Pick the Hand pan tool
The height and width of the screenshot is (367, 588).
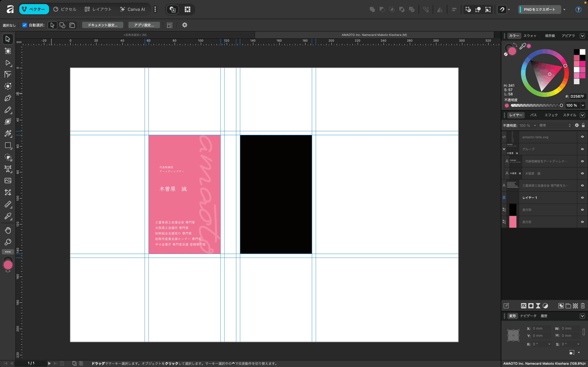[x=8, y=230]
